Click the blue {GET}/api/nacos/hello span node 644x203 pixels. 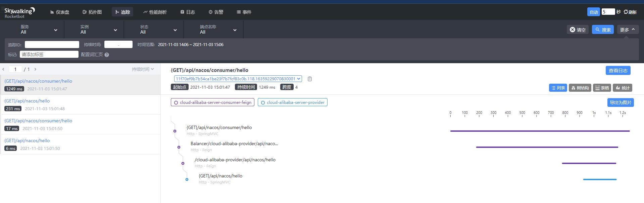coord(187,179)
